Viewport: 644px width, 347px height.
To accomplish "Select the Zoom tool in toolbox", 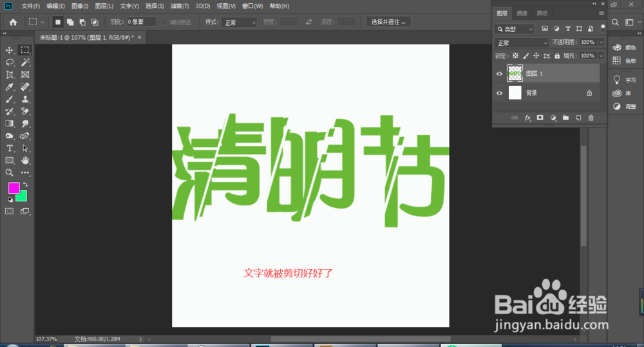I will pyautogui.click(x=9, y=173).
